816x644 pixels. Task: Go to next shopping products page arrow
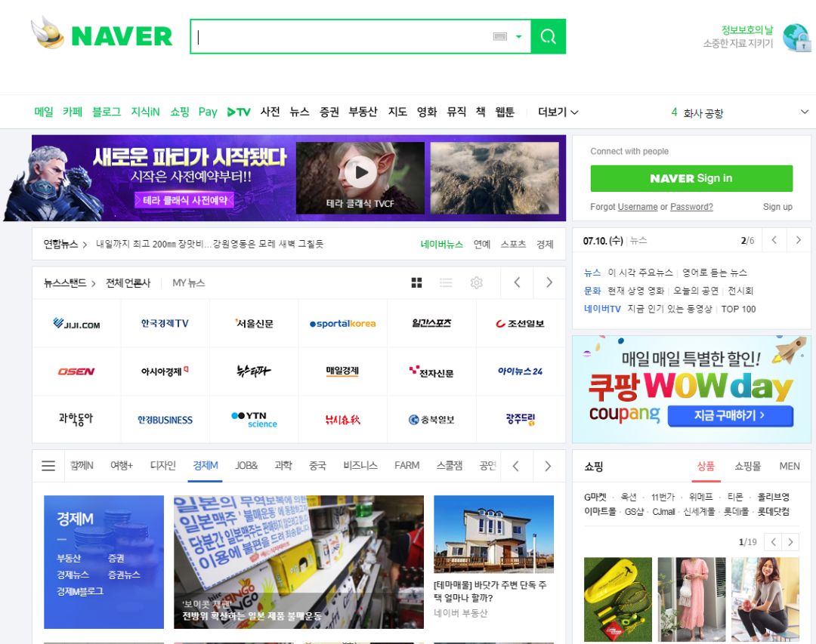coord(790,542)
